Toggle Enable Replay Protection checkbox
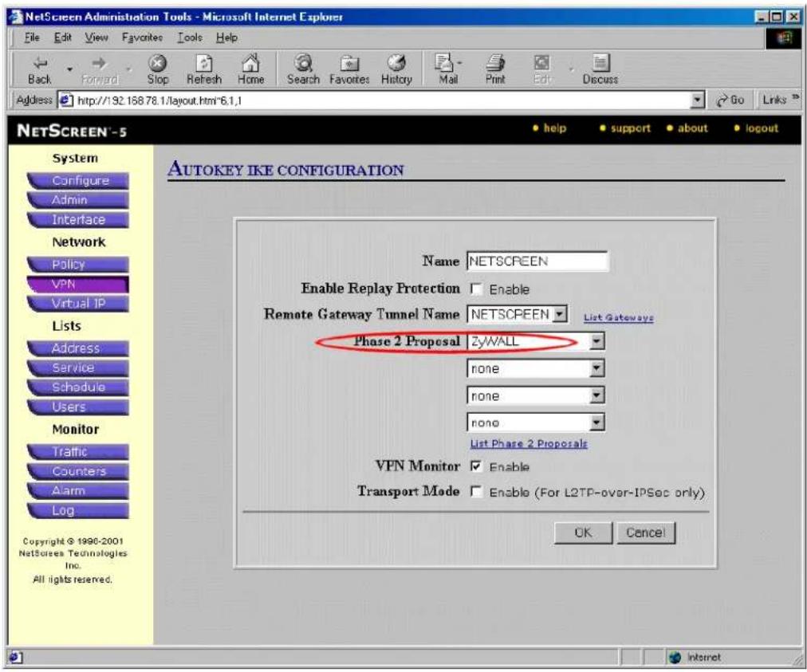The width and height of the screenshot is (807, 672). point(476,289)
